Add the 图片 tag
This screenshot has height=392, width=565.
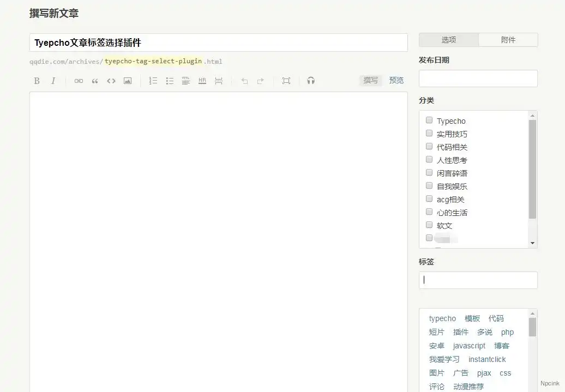coord(437,373)
